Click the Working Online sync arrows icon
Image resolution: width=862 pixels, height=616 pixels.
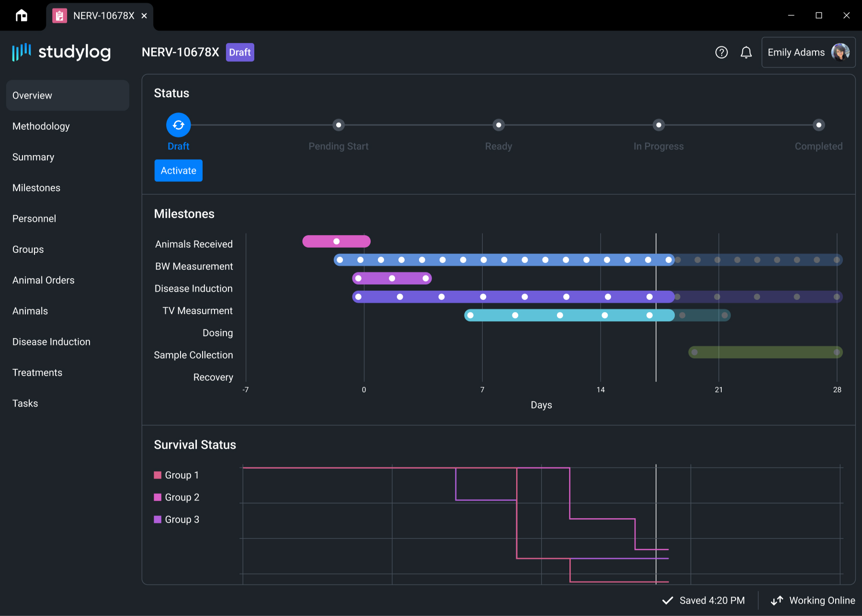(x=777, y=600)
